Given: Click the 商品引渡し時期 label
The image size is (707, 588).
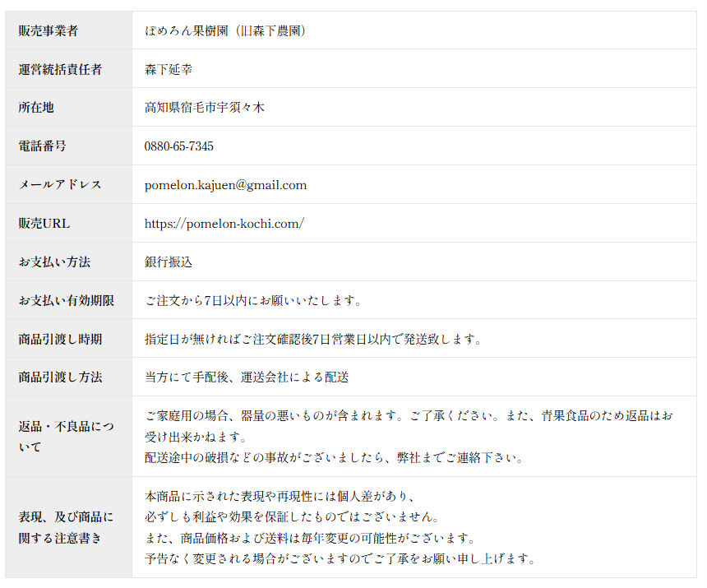Looking at the screenshot, I should click(60, 339).
